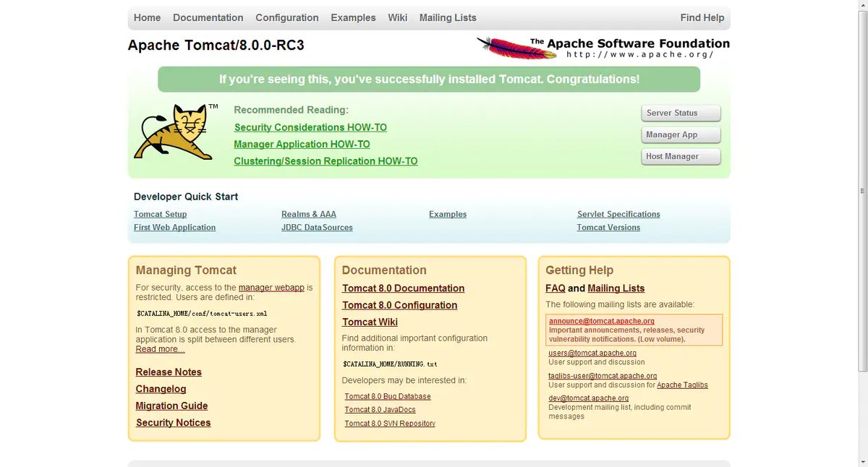Screen dimensions: 868x467
Task: Click Find Help in the navigation bar
Action: pos(702,17)
